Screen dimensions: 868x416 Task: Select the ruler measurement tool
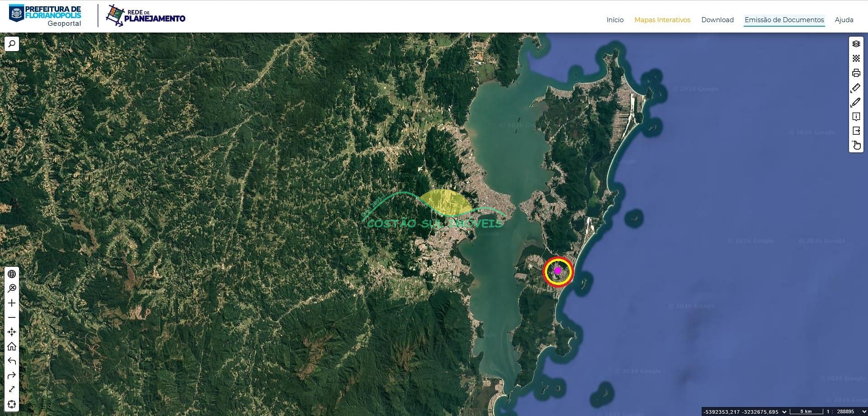click(856, 88)
